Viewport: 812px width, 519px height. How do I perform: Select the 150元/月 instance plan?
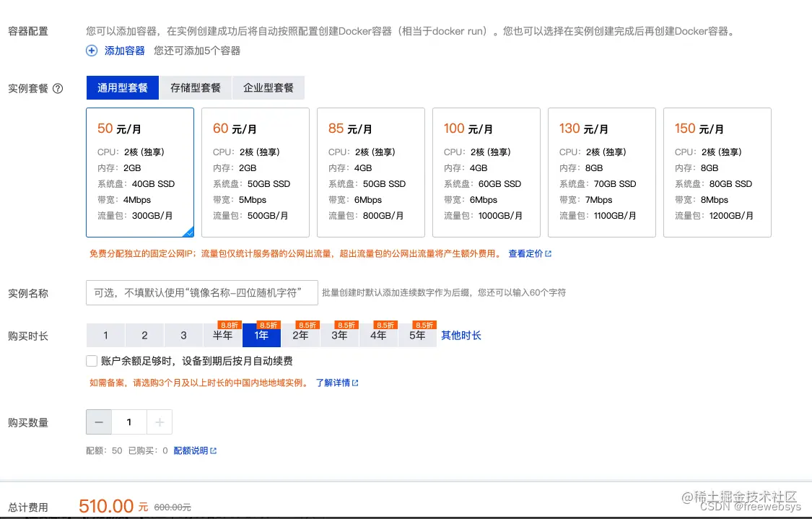(717, 172)
